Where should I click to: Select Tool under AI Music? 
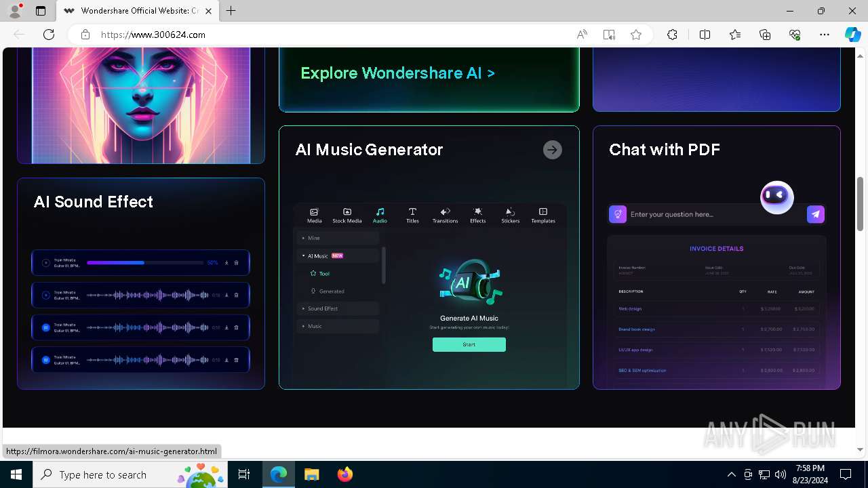tap(324, 273)
